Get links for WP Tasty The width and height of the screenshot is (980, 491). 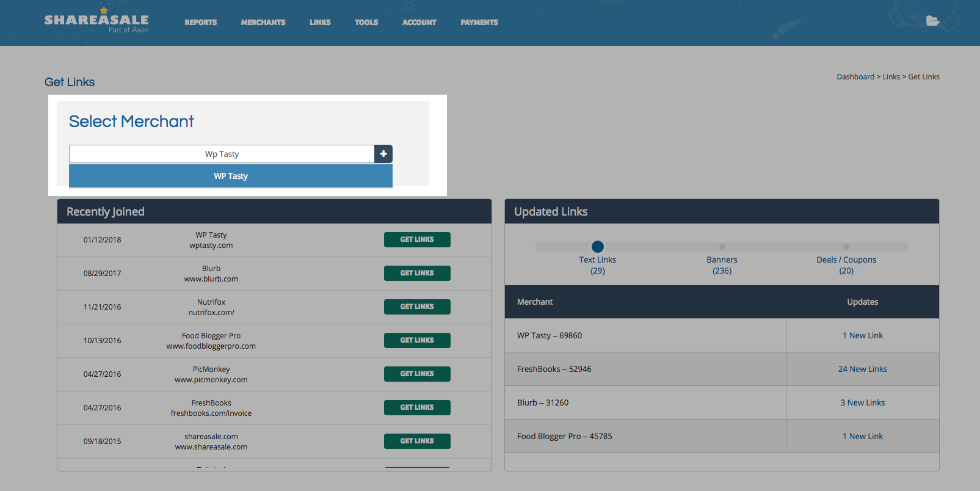[417, 239]
